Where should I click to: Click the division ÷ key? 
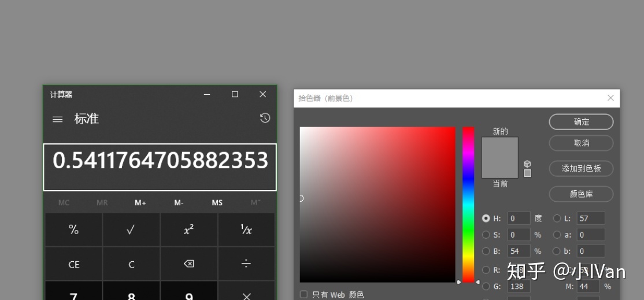pyautogui.click(x=246, y=264)
